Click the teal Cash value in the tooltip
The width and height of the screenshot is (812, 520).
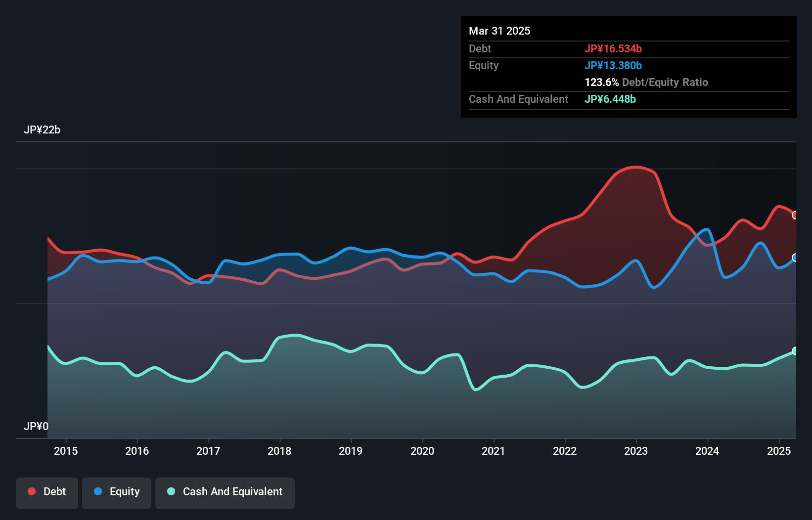click(610, 99)
